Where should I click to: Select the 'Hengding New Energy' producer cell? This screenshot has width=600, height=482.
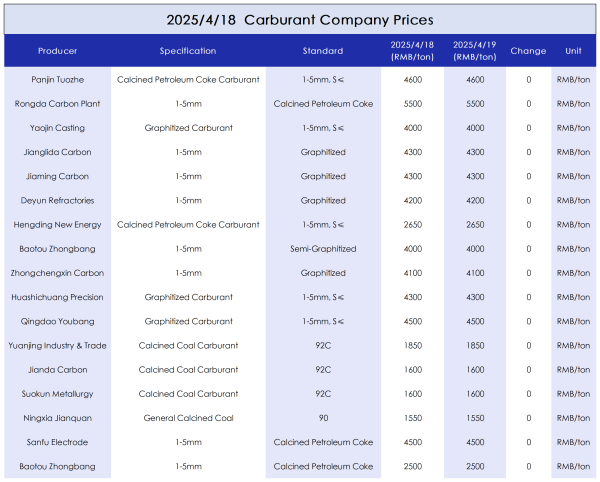click(57, 225)
